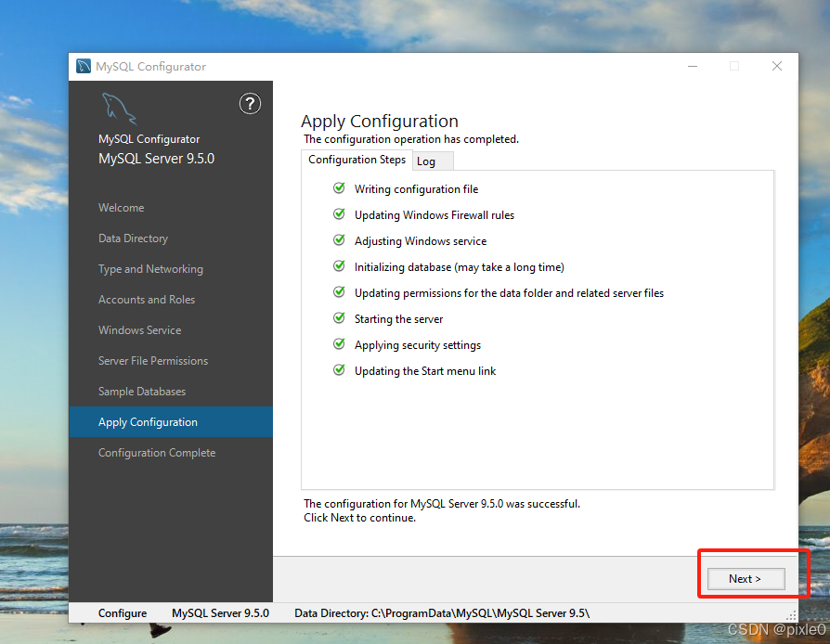Select the Configuration Steps tab

357,160
